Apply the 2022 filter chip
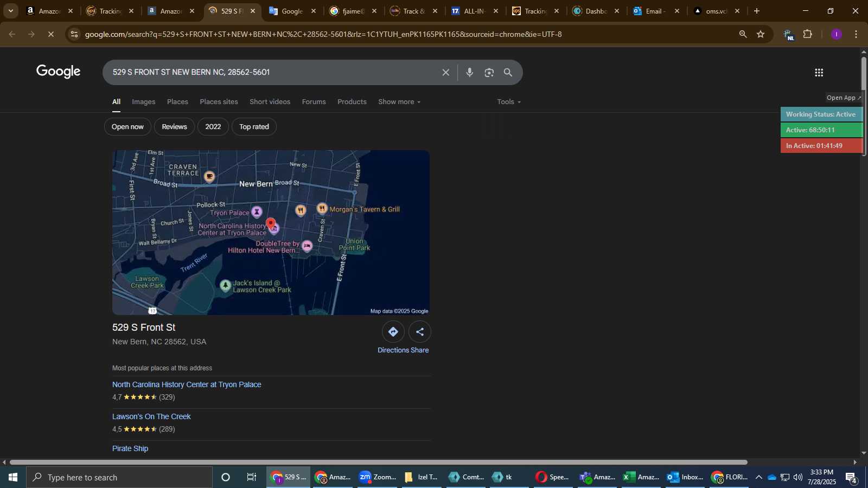 [x=213, y=127]
